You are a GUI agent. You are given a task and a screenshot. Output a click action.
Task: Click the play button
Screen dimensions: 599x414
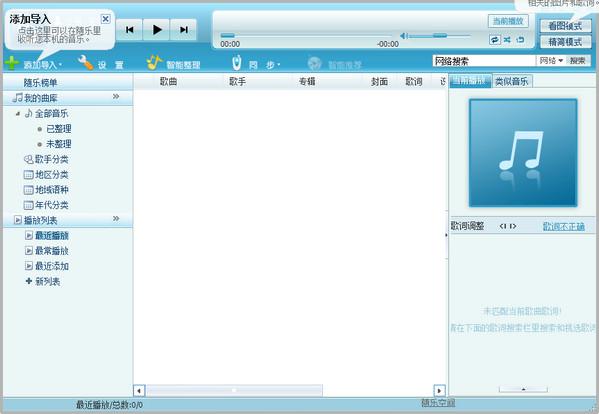click(156, 30)
